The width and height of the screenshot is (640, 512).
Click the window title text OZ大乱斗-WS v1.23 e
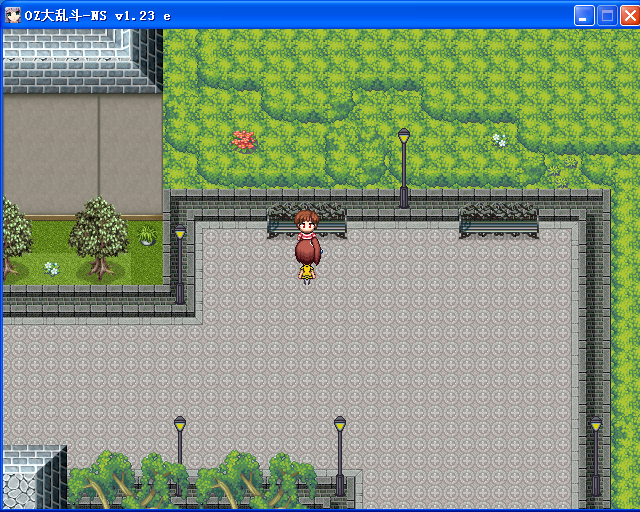pos(98,16)
